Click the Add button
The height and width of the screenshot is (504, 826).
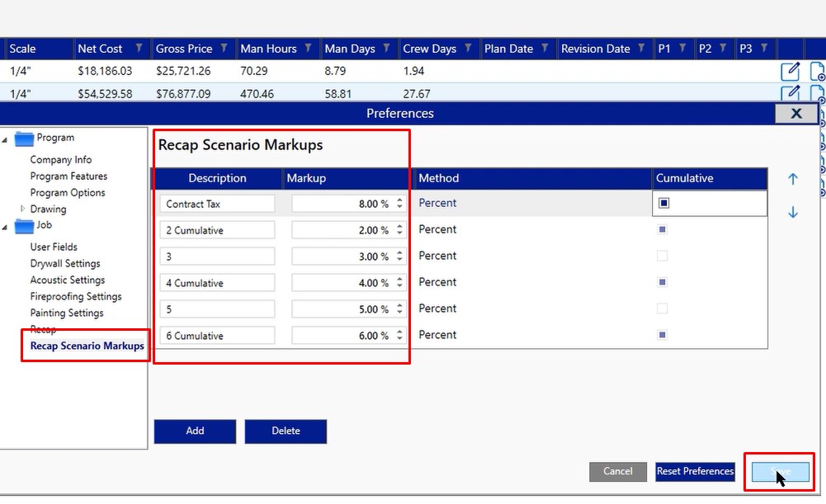195,431
